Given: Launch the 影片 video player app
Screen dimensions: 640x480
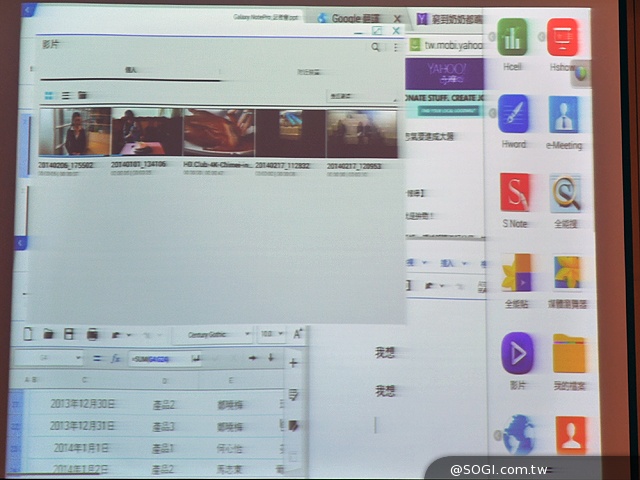Looking at the screenshot, I should click(518, 353).
